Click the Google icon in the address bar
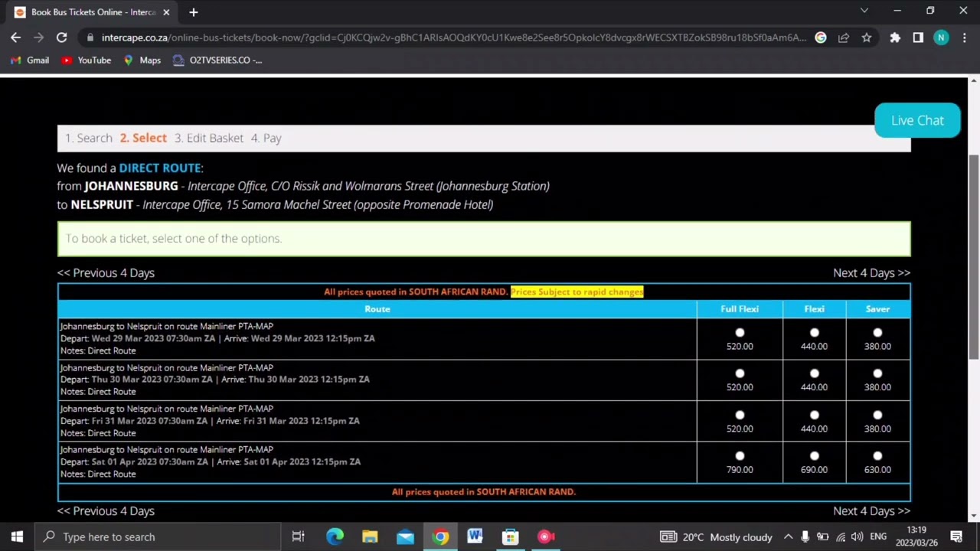The height and width of the screenshot is (551, 980). (x=821, y=37)
